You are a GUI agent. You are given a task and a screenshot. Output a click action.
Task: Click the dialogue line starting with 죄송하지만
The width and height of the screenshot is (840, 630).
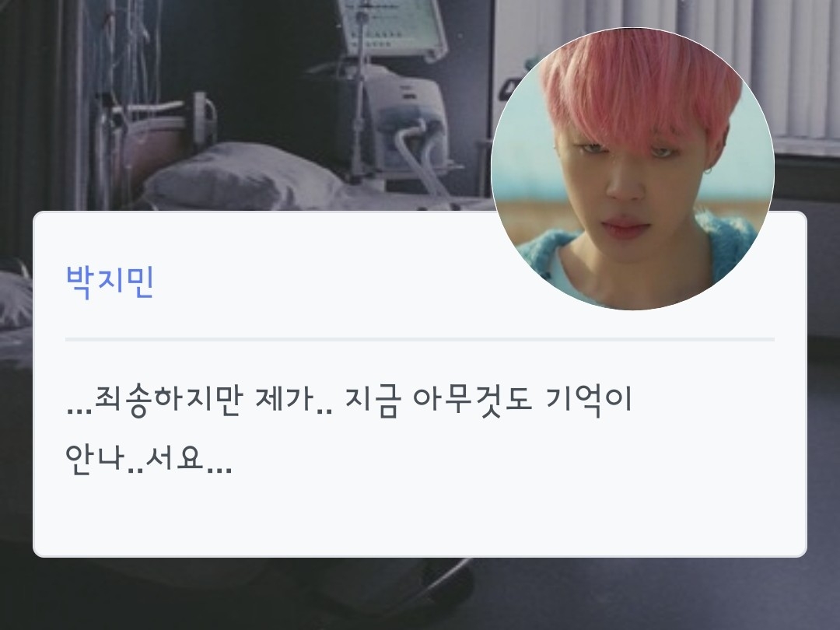click(x=348, y=401)
